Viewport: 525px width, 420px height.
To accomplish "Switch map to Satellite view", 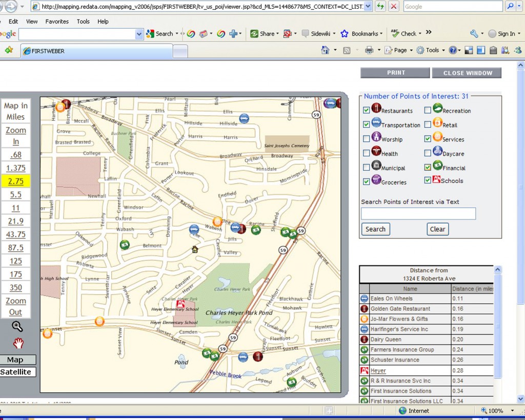I will coord(18,372).
